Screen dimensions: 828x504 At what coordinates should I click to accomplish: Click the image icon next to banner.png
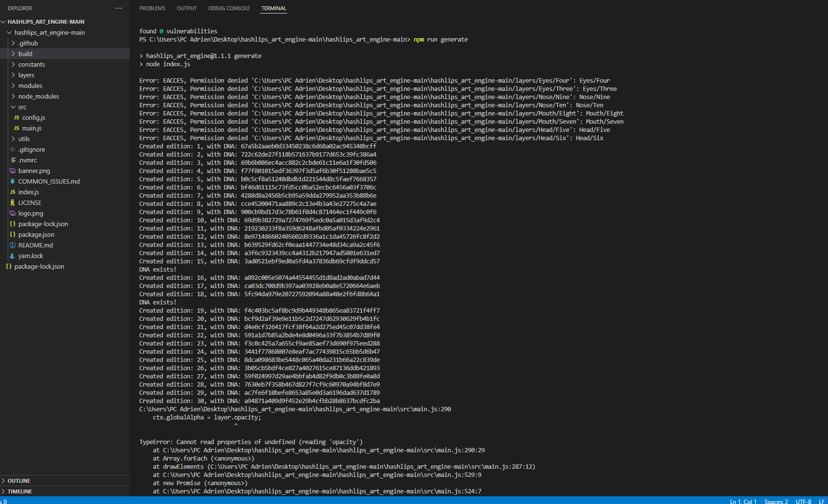[12, 171]
